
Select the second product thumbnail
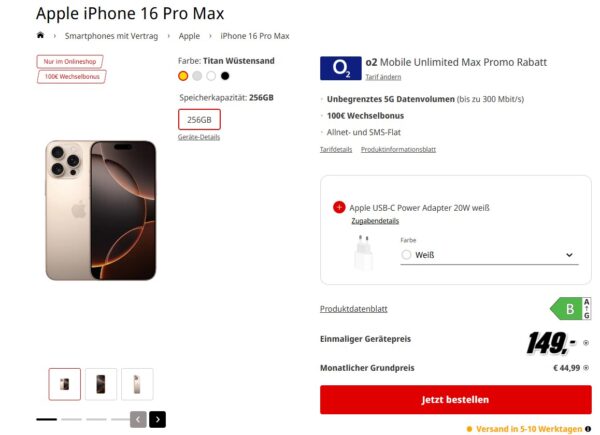pyautogui.click(x=101, y=384)
